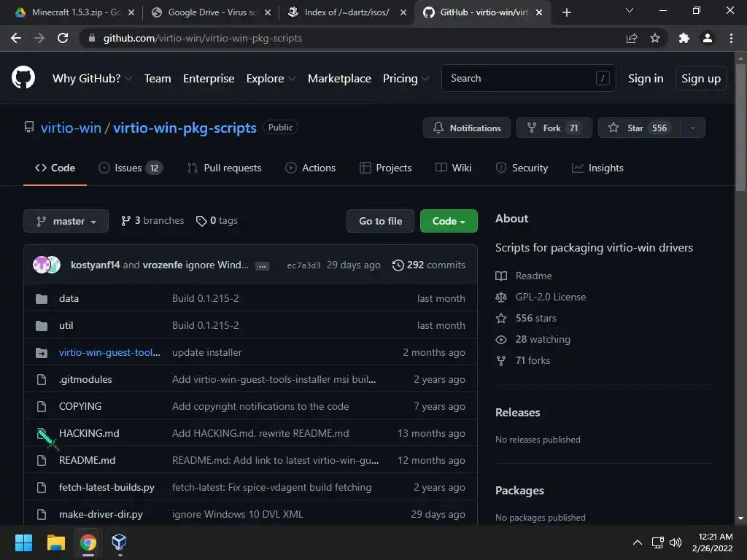
Task: Click Chrome icon in taskbar
Action: click(88, 542)
